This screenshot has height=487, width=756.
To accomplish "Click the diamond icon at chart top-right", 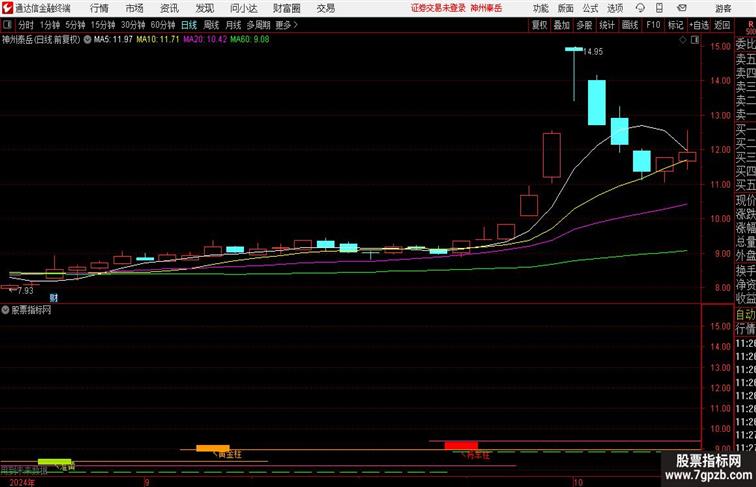I will pos(683,40).
